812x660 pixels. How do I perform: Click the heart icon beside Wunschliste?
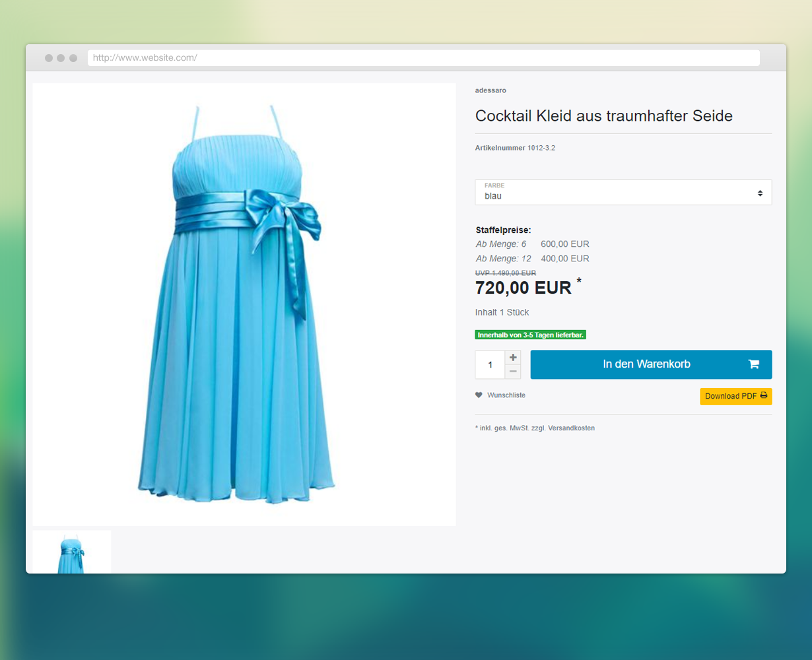[479, 395]
